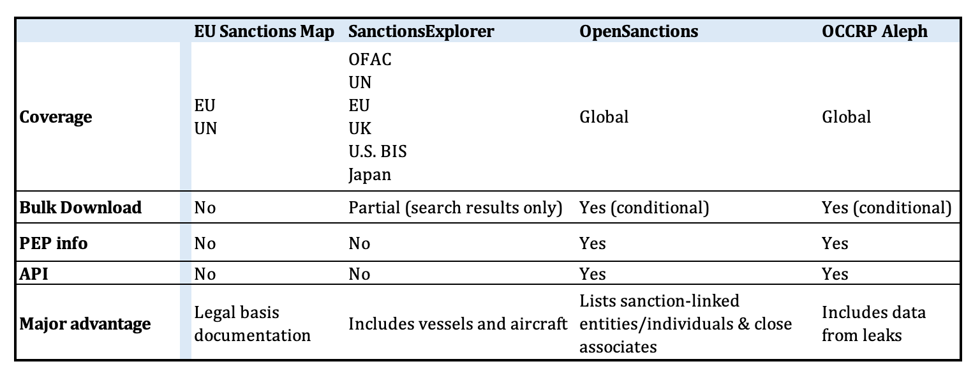Select the U.S. BIS coverage entry

click(x=378, y=152)
